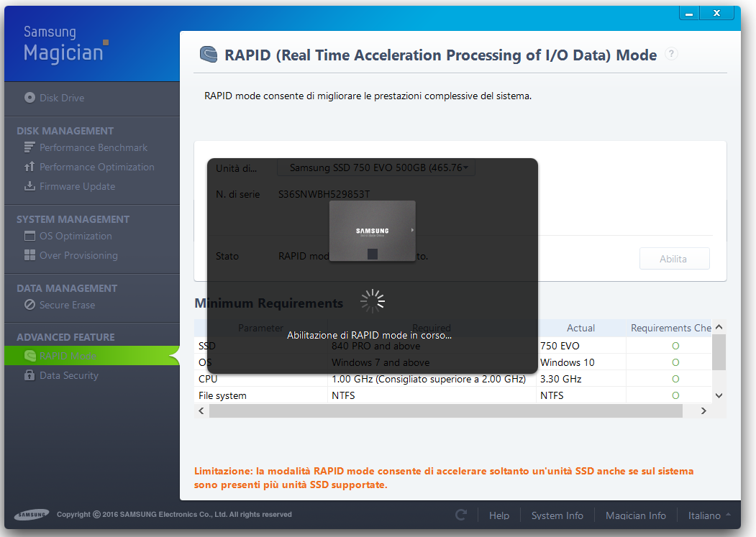Close the Samsung Magician window

pos(717,13)
